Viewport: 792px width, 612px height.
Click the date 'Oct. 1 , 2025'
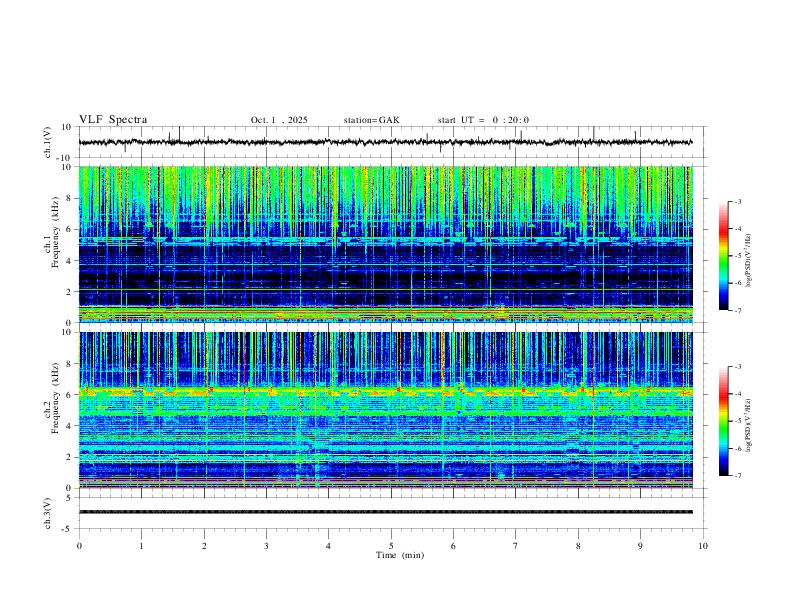coord(279,120)
